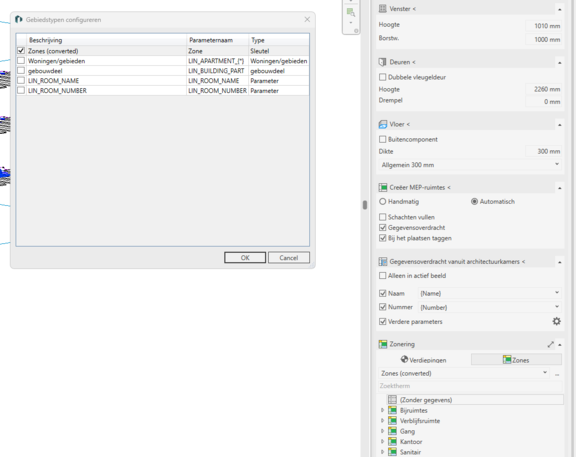The width and height of the screenshot is (576, 457).
Task: Click the Gegevensoverdracht architectuurkamers icon
Action: [383, 262]
